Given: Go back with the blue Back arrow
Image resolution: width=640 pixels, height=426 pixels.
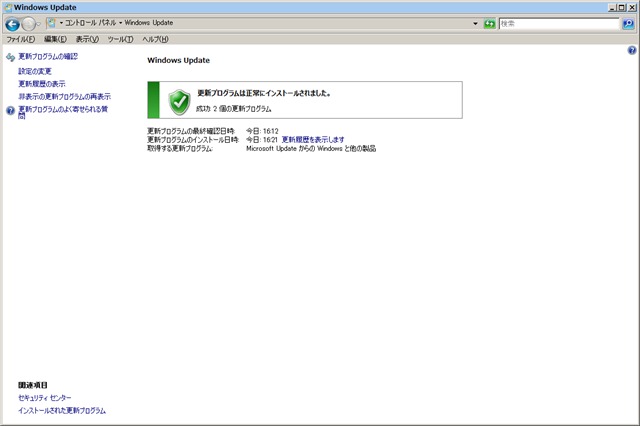Looking at the screenshot, I should (x=12, y=24).
